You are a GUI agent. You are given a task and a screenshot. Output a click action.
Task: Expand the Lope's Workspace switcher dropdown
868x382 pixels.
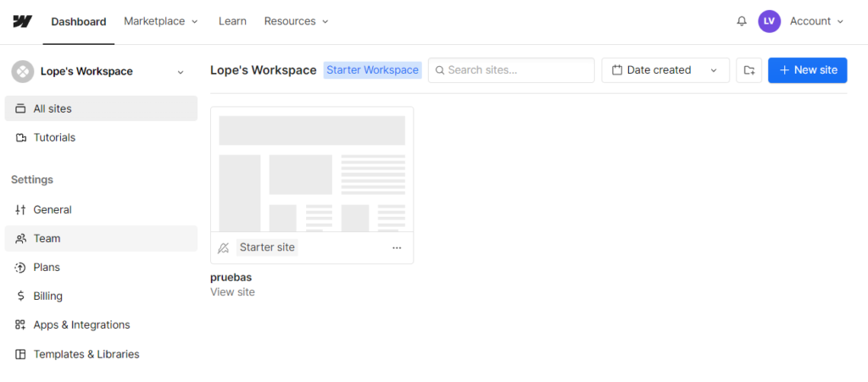[x=180, y=72]
